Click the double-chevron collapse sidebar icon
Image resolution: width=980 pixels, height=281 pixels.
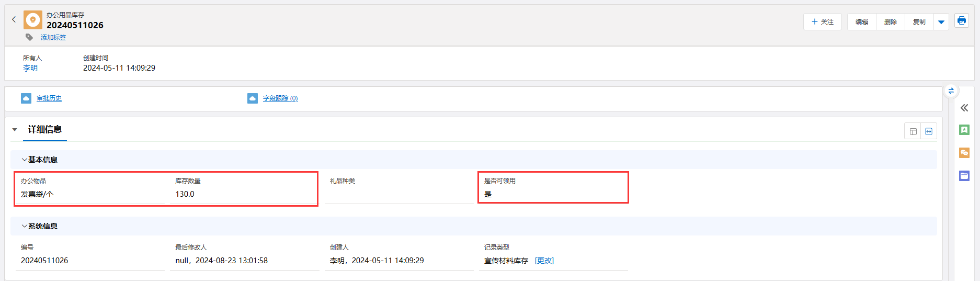click(964, 108)
